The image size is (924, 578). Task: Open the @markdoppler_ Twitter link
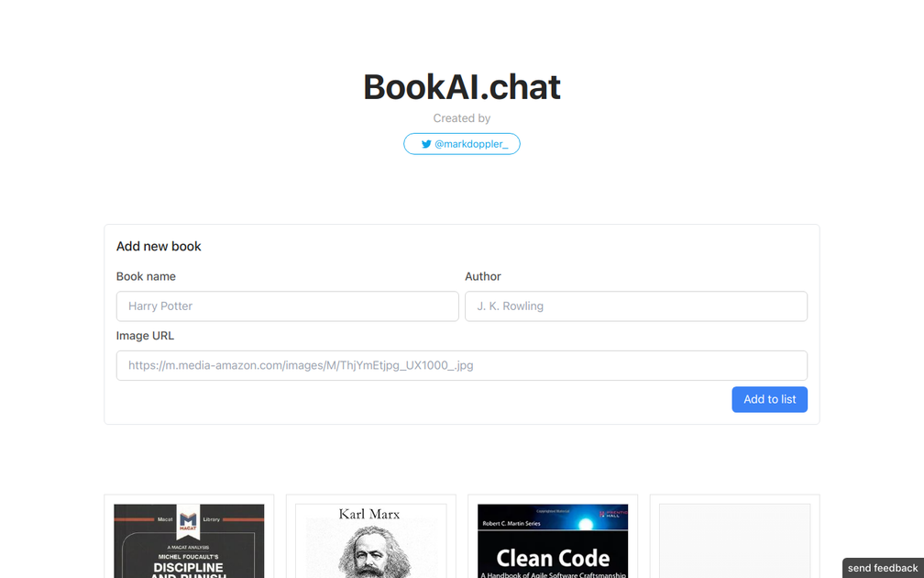461,144
